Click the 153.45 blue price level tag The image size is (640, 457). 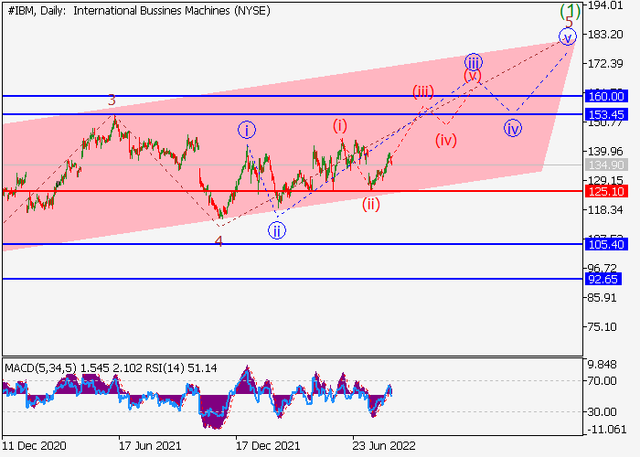[608, 115]
